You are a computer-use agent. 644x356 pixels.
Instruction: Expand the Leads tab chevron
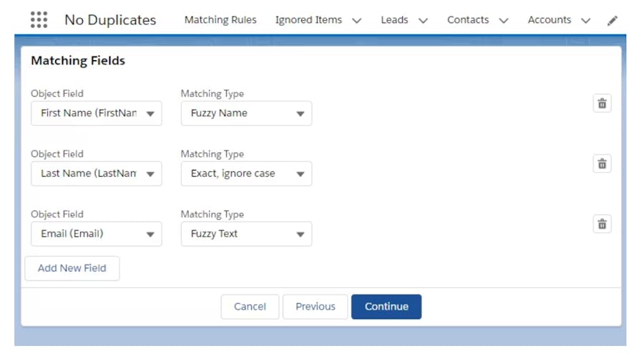tap(423, 21)
